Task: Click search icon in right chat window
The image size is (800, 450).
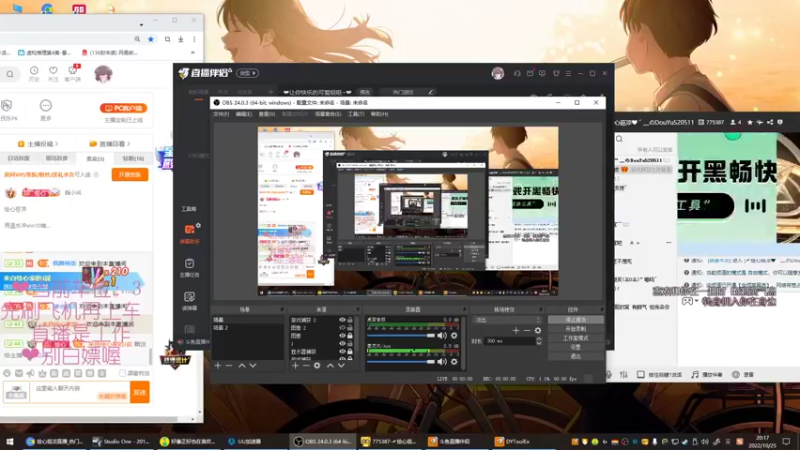Action: (x=619, y=139)
